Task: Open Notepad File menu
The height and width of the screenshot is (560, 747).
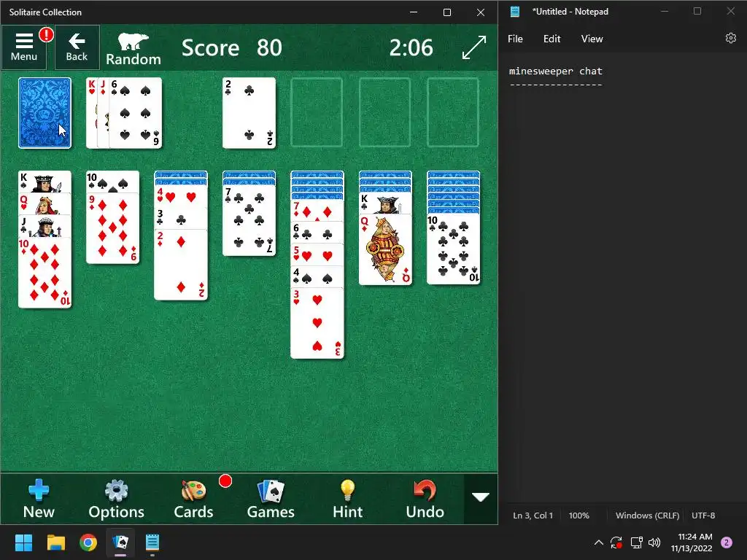Action: [x=515, y=39]
